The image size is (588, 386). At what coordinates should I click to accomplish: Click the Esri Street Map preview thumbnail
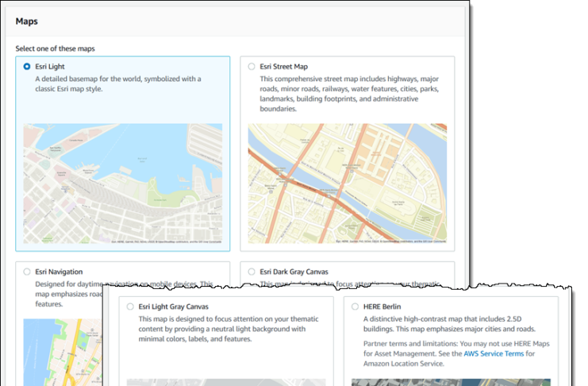[348, 183]
